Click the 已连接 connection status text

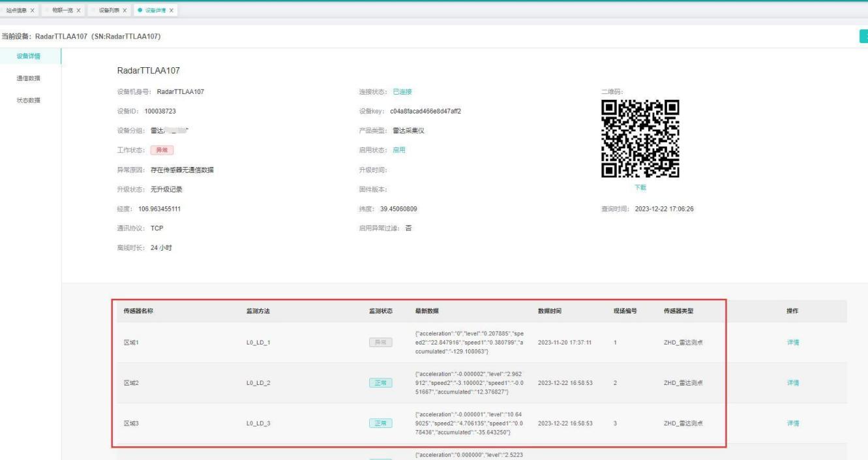point(402,91)
